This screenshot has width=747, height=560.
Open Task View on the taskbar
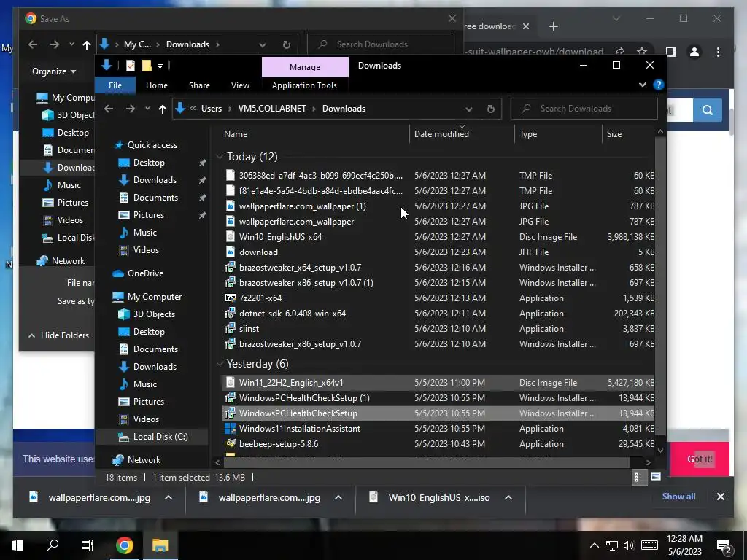(88, 545)
